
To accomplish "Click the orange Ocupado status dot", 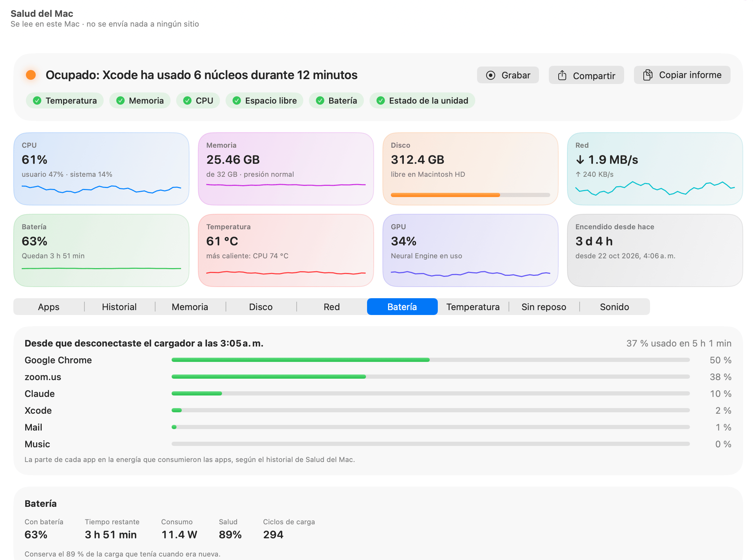I will pos(31,75).
